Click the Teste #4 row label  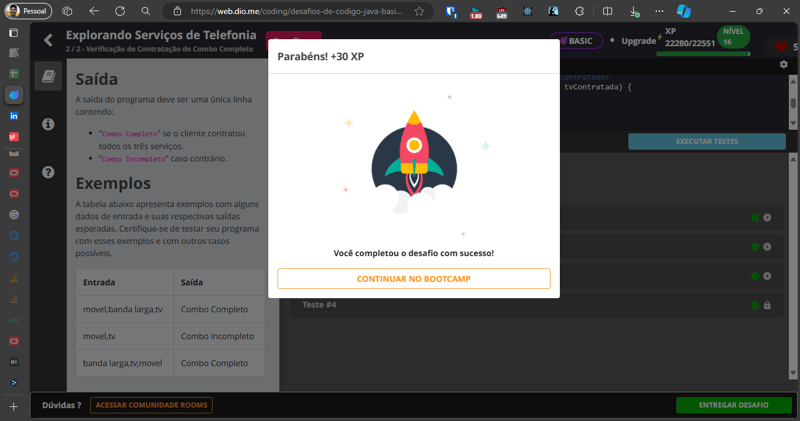[319, 305]
